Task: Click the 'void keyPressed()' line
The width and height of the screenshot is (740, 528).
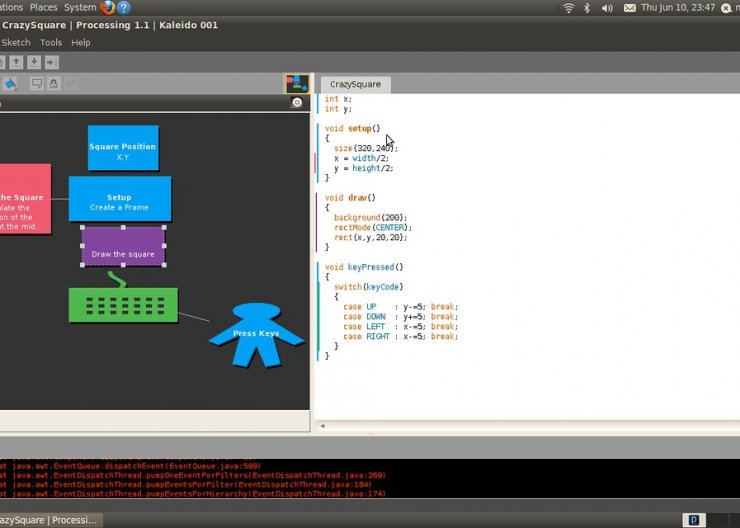Action: click(x=364, y=267)
